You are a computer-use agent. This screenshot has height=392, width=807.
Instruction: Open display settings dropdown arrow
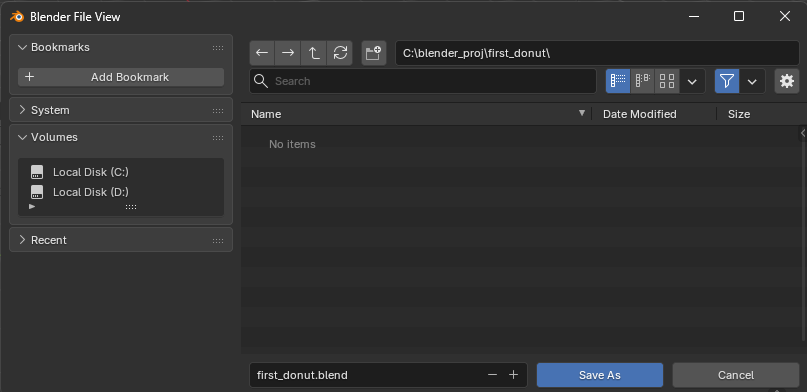[x=692, y=81]
